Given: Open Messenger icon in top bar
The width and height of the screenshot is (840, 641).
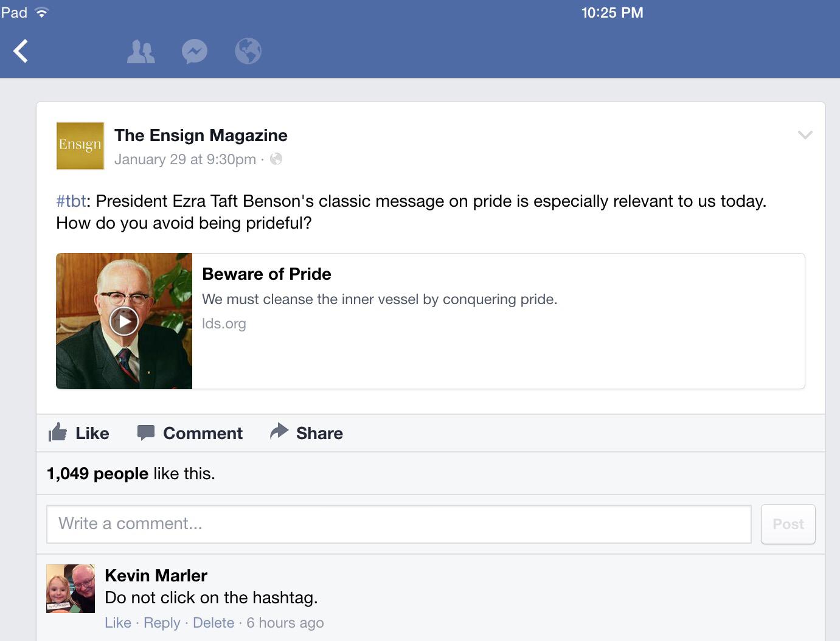Looking at the screenshot, I should pyautogui.click(x=195, y=52).
